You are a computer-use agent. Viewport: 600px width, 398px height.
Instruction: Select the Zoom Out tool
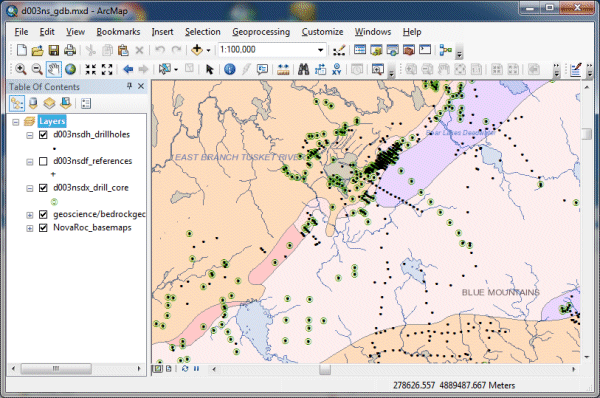coord(37,69)
